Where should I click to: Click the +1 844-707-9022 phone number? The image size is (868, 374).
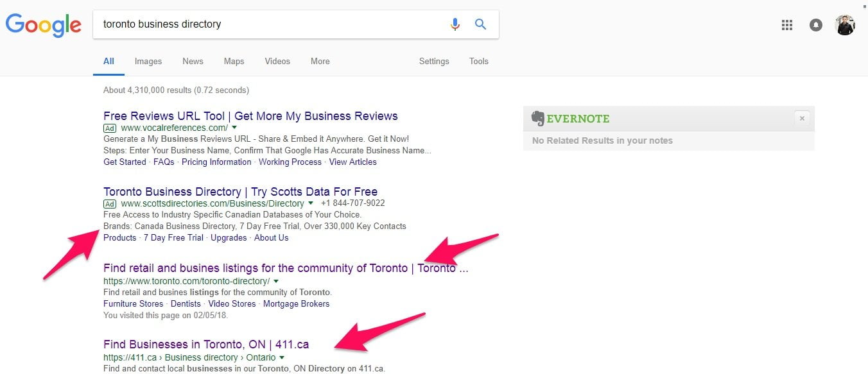[x=353, y=203]
